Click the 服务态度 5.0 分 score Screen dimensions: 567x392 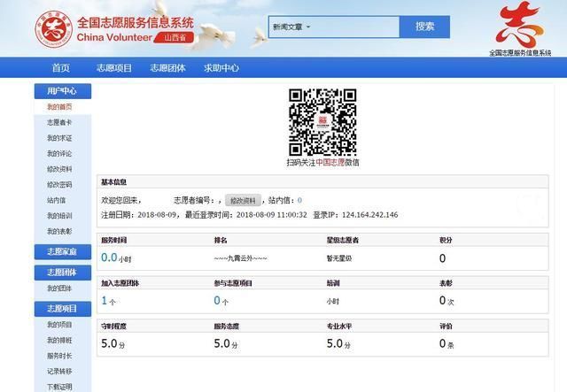[x=226, y=343]
